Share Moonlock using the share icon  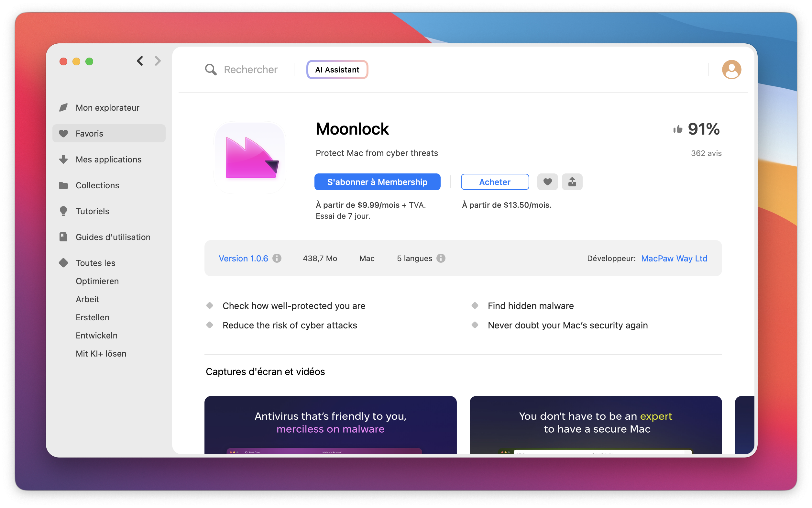tap(572, 182)
